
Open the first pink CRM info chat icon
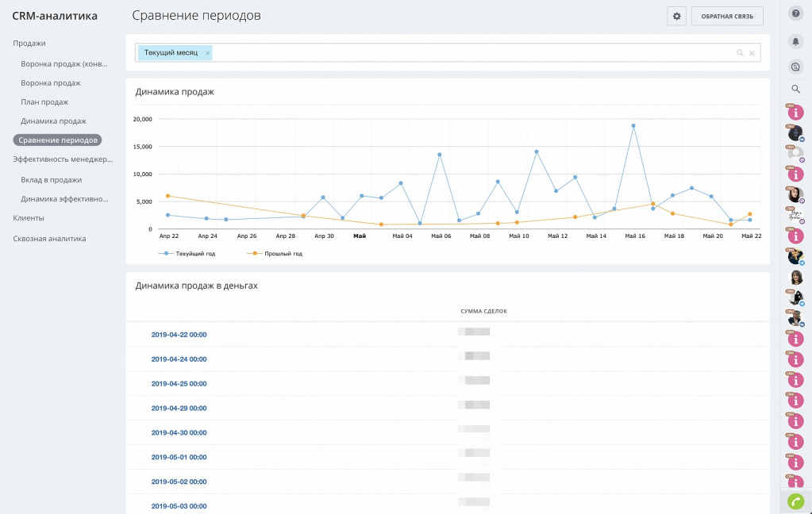coord(795,112)
